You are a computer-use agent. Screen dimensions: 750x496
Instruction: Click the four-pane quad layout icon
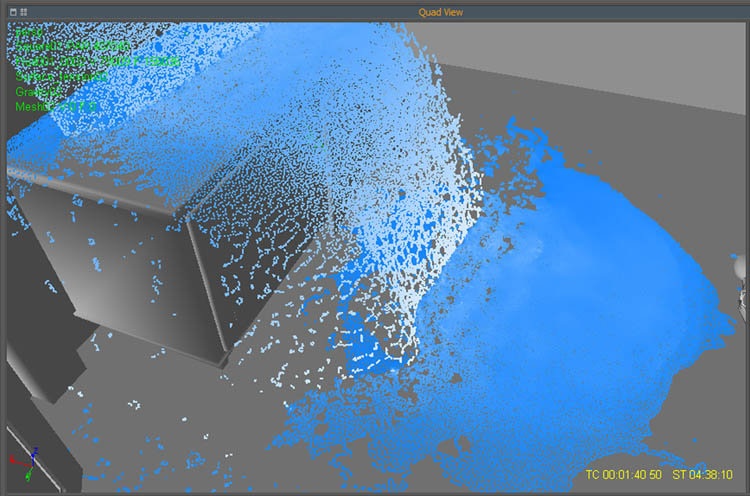click(22, 12)
